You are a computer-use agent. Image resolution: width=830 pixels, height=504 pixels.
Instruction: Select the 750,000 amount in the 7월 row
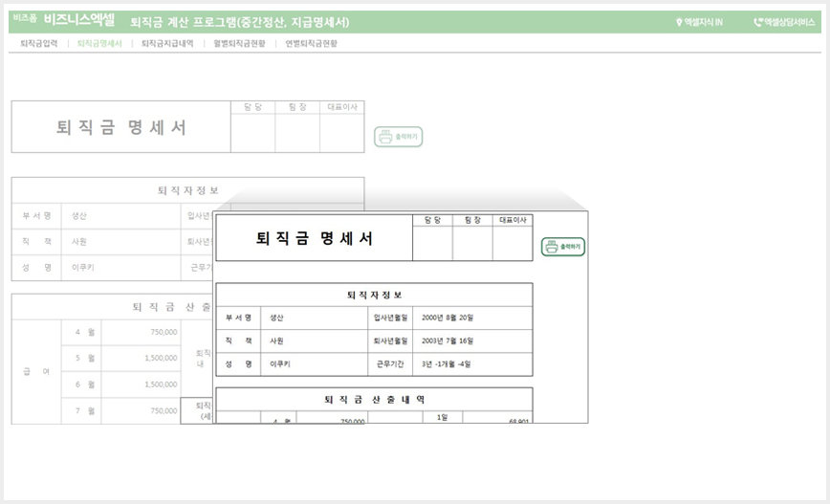[141, 411]
